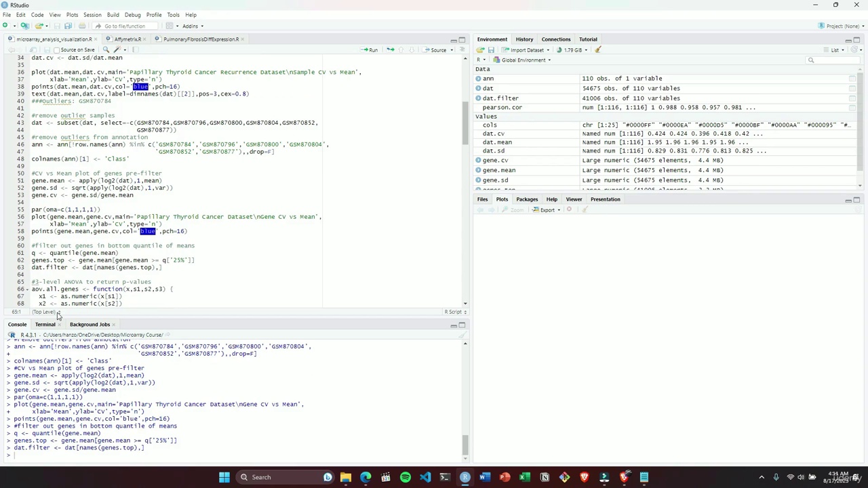Switch to PulmonaryFibrosisDiffExpression.R tab
This screenshot has width=868, height=488.
[x=200, y=39]
